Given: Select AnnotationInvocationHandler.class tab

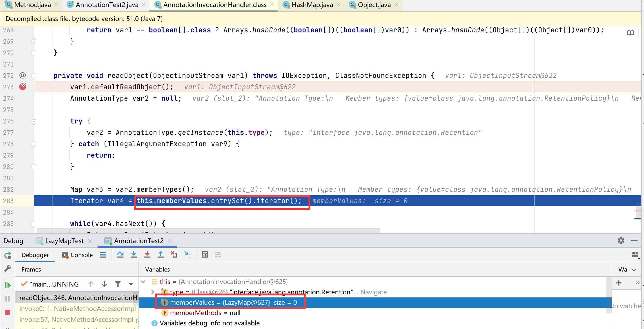Looking at the screenshot, I should (214, 5).
